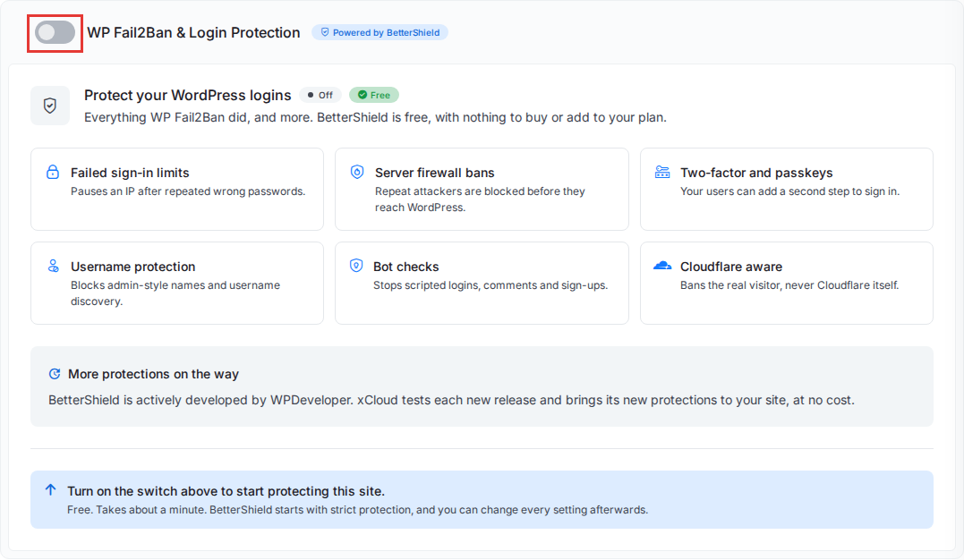The height and width of the screenshot is (560, 964).
Task: Click 'Pauses an IP after repeated wrong passwords.' text
Action: tap(188, 191)
